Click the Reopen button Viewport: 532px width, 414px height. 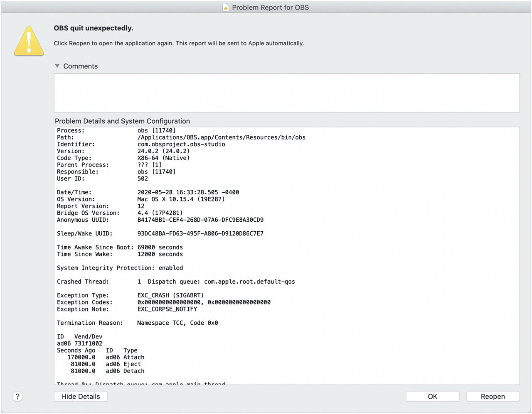(493, 397)
